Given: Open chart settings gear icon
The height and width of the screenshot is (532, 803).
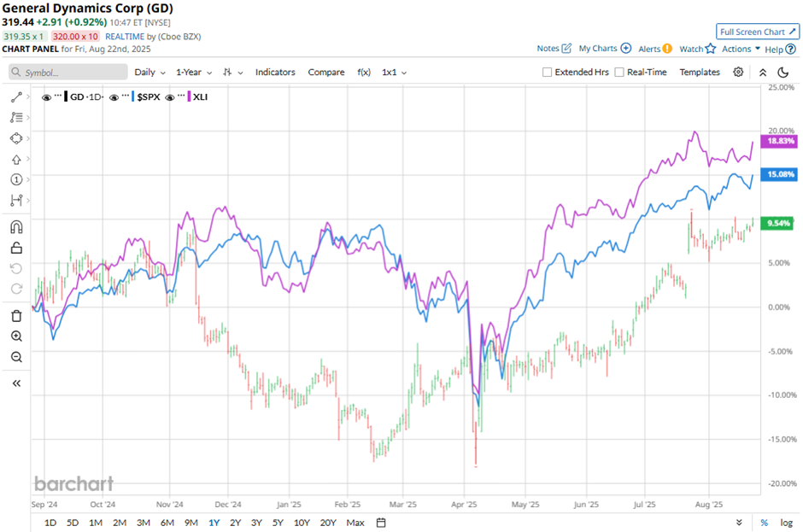Looking at the screenshot, I should [x=738, y=73].
